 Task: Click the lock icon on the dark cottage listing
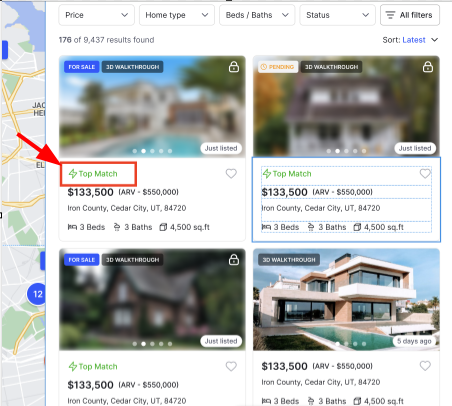pyautogui.click(x=234, y=259)
